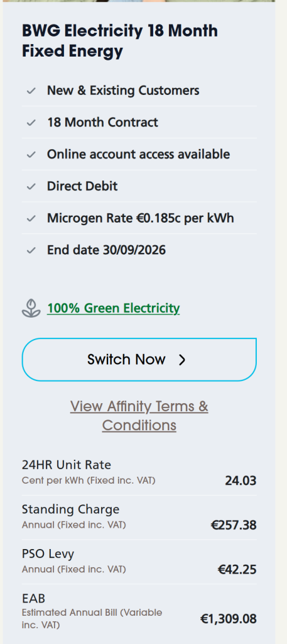
Task: Click the Standing Charge label
Action: [70, 509]
